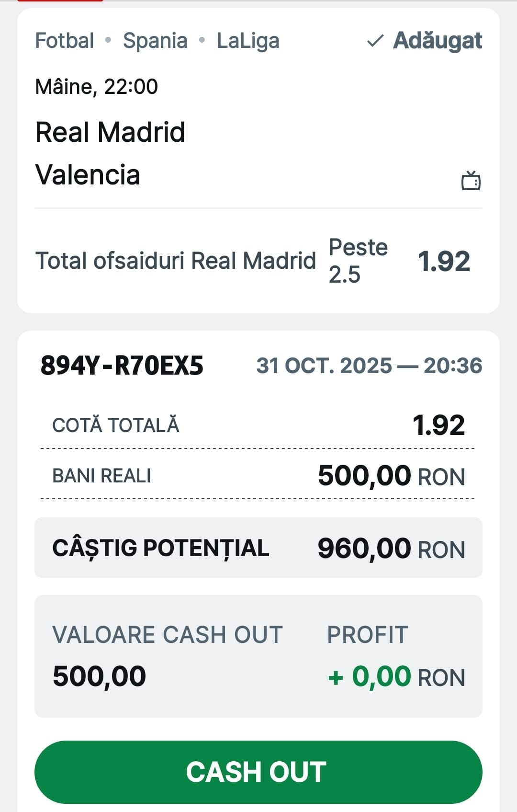Click the Total ofsaiduri Real Madrid market

pos(176,261)
